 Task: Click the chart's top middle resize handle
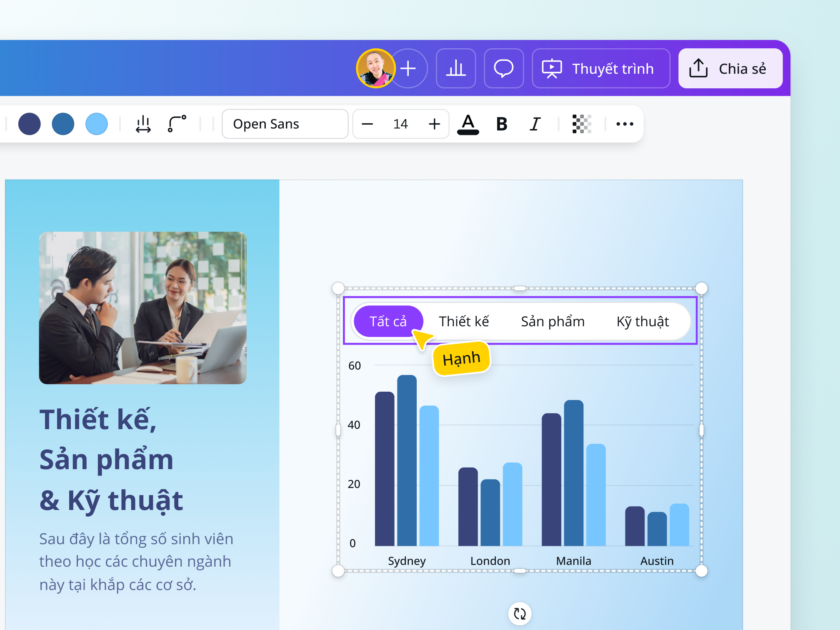tap(520, 288)
